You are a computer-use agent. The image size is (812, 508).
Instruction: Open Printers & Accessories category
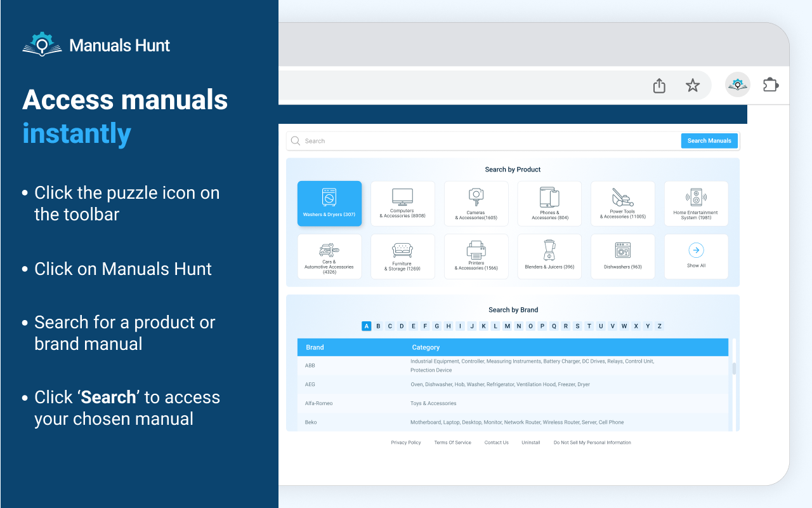[476, 257]
